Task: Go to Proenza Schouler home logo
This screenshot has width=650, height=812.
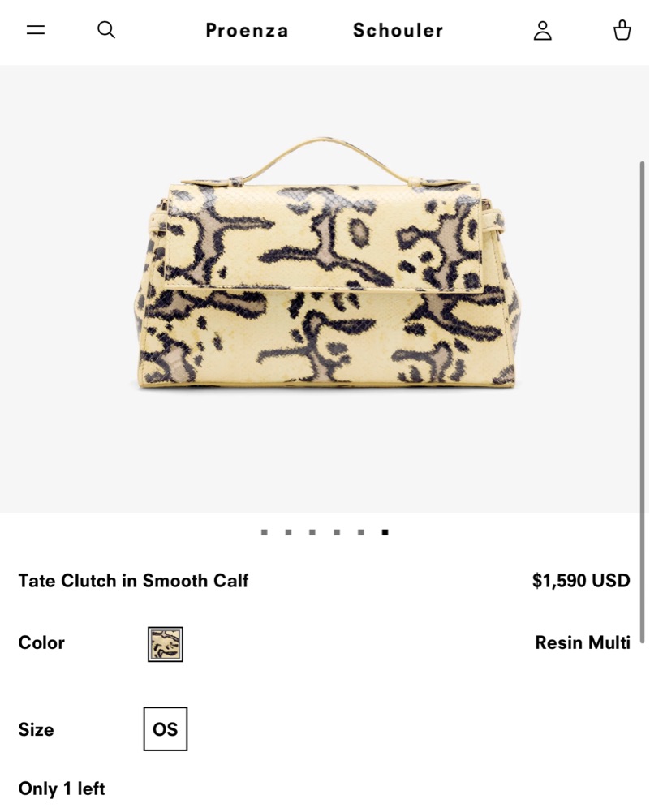Action: [325, 30]
